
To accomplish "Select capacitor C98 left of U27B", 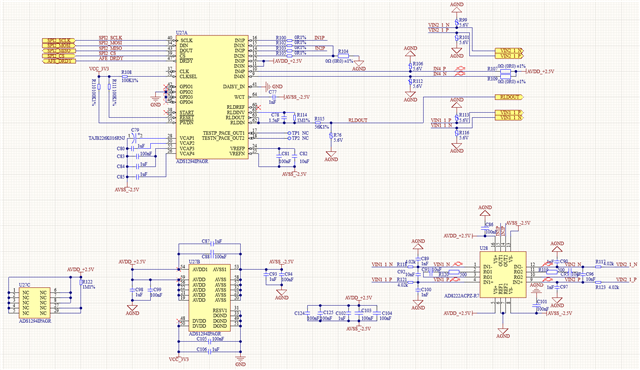I will [132, 289].
